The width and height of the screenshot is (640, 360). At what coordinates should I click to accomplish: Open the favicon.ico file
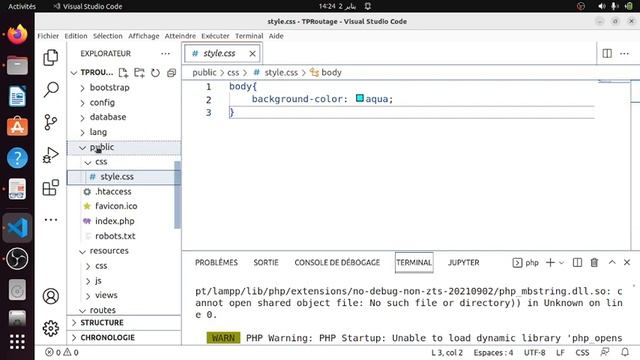[x=116, y=206]
